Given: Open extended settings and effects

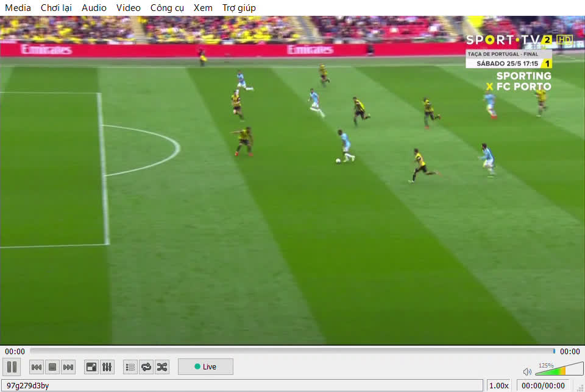Looking at the screenshot, I should tap(107, 366).
